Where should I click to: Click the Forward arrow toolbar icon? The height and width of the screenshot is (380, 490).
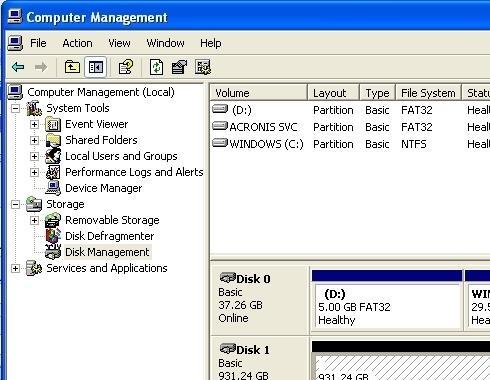point(41,67)
